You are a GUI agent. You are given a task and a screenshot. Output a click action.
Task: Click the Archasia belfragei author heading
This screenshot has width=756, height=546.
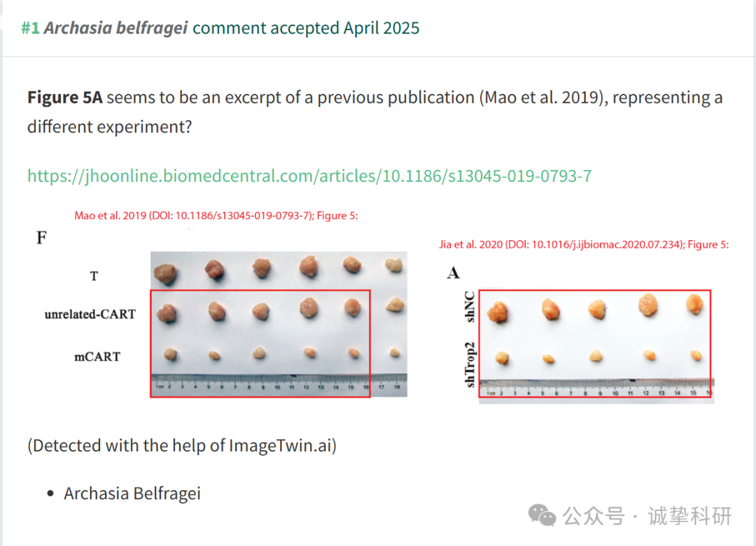(115, 28)
